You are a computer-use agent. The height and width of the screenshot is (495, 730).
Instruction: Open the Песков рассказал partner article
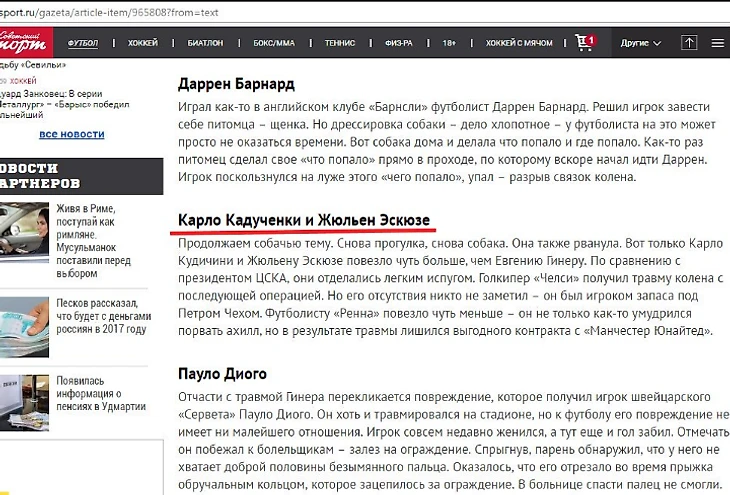coord(104,316)
